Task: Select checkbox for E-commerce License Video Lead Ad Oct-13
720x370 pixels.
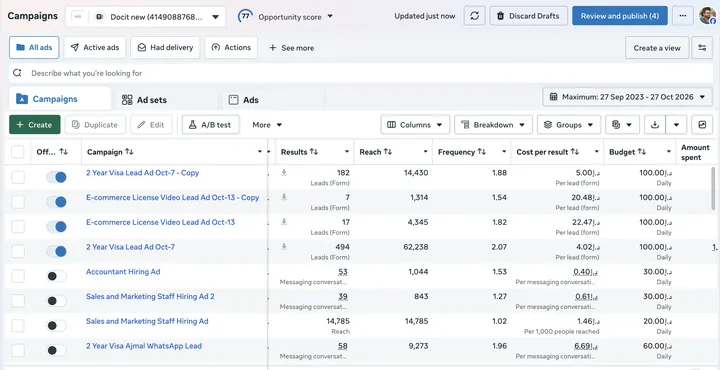Action: pyautogui.click(x=18, y=227)
